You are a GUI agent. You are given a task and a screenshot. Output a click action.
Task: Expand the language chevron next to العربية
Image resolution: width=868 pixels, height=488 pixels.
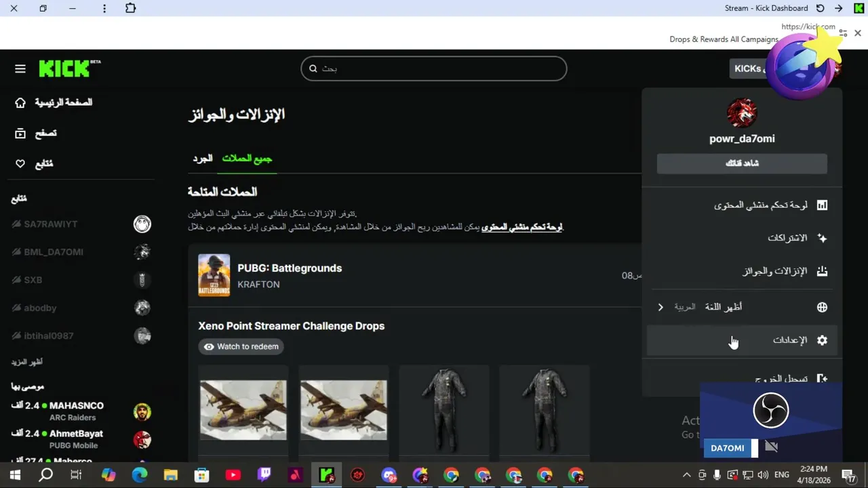tap(660, 307)
